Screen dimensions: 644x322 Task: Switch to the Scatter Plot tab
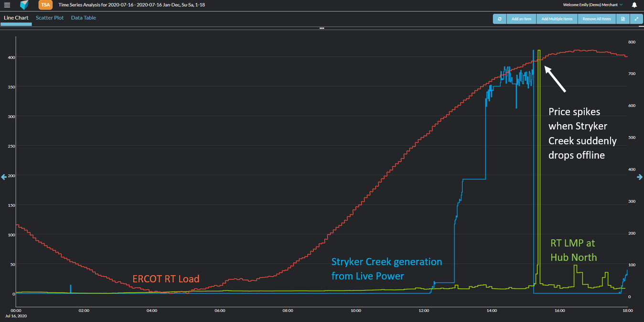pos(50,18)
